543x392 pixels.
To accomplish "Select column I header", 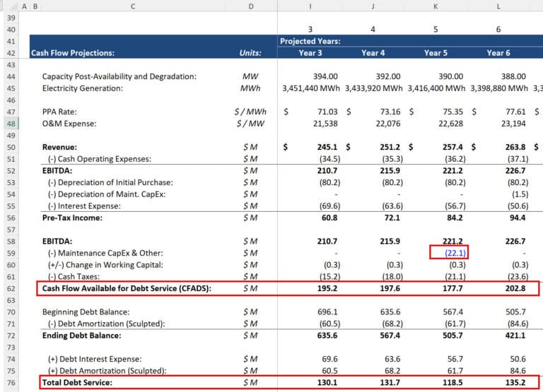I will (x=310, y=6).
